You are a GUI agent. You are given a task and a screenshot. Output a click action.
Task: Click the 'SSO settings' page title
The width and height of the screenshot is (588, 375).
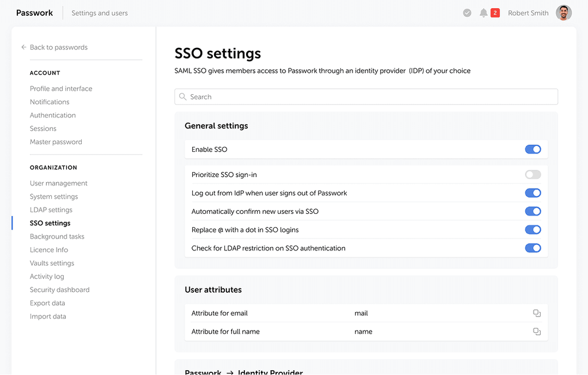tap(217, 53)
